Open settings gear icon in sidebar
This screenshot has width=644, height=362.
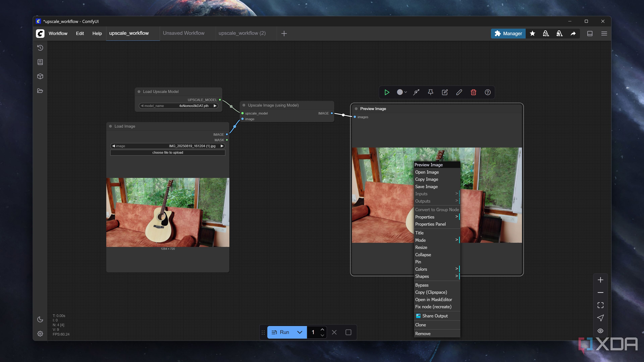[40, 334]
